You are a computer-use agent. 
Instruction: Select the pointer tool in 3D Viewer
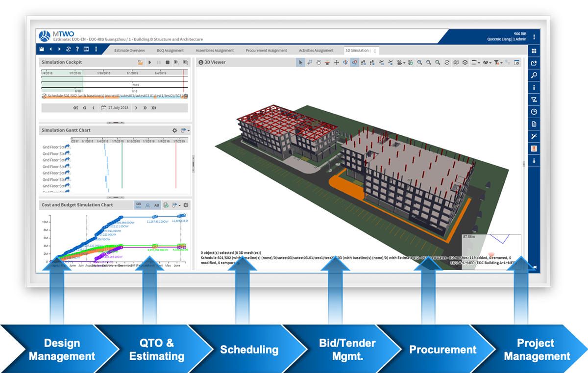300,62
